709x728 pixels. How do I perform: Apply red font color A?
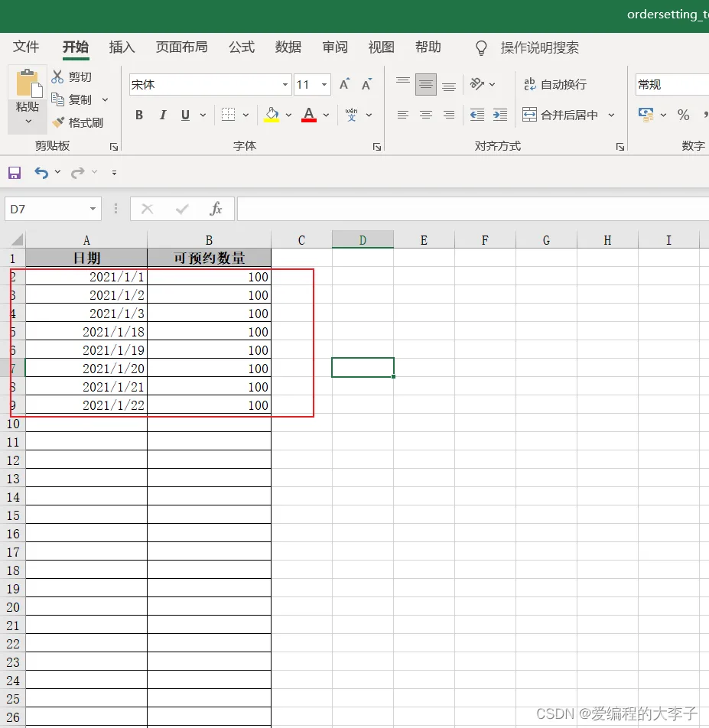[x=309, y=115]
